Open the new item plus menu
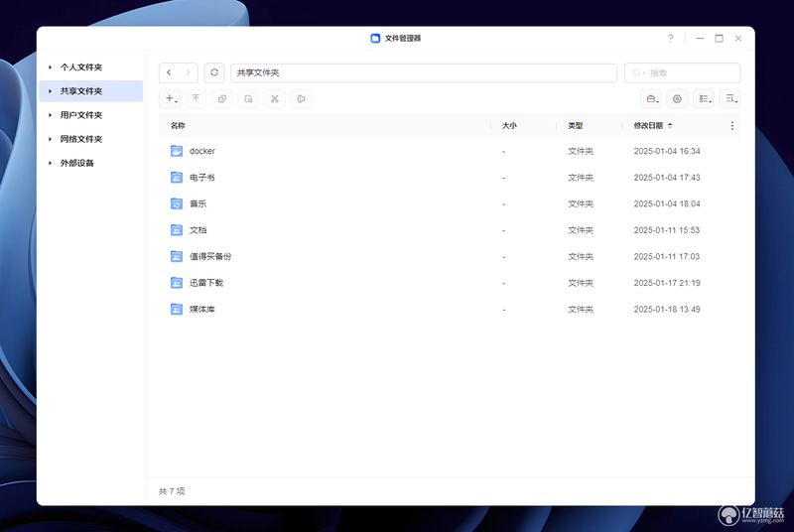Viewport: 794px width, 532px height. tap(170, 98)
